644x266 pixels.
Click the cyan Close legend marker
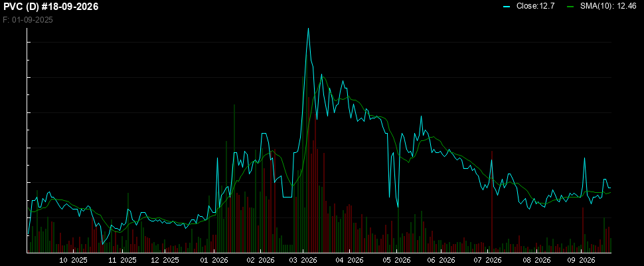pos(507,7)
